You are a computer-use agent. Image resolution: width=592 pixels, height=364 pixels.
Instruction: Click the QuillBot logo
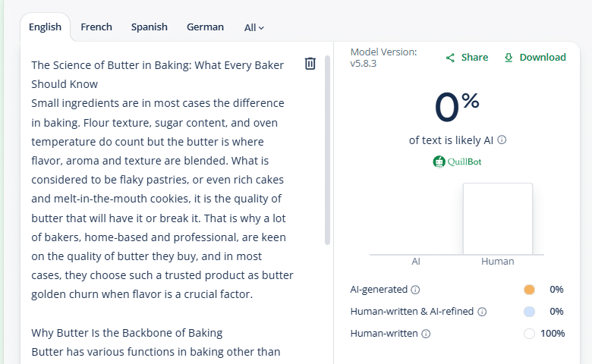(x=457, y=162)
